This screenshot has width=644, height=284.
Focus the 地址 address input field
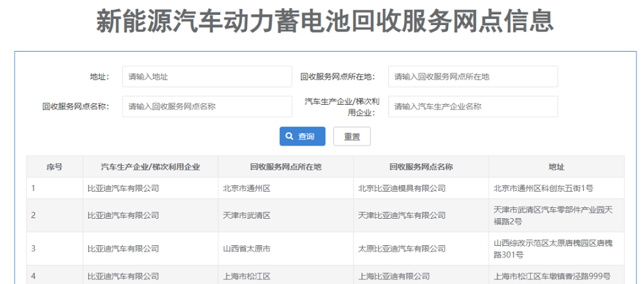[207, 77]
